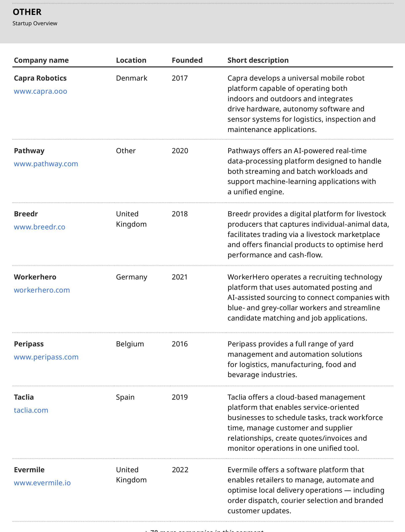Viewport: 405px width, 532px height.
Task: Go to taclia.com link
Action: click(x=31, y=410)
